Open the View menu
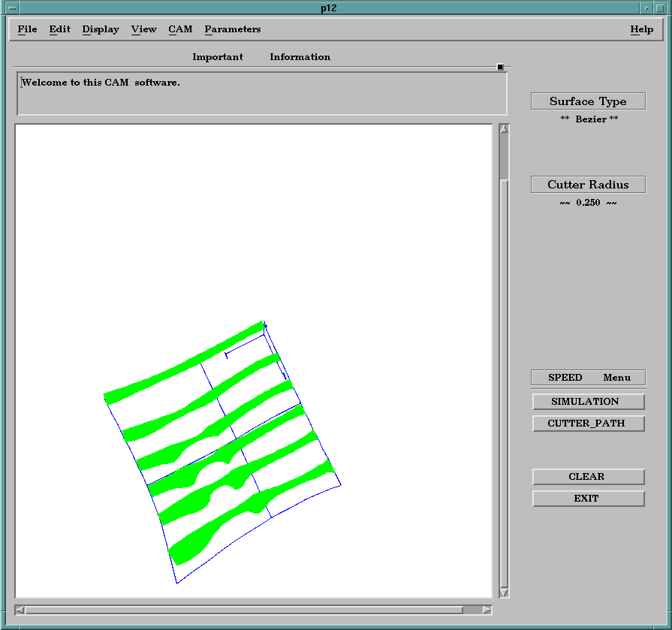The height and width of the screenshot is (630, 672). pyautogui.click(x=144, y=29)
